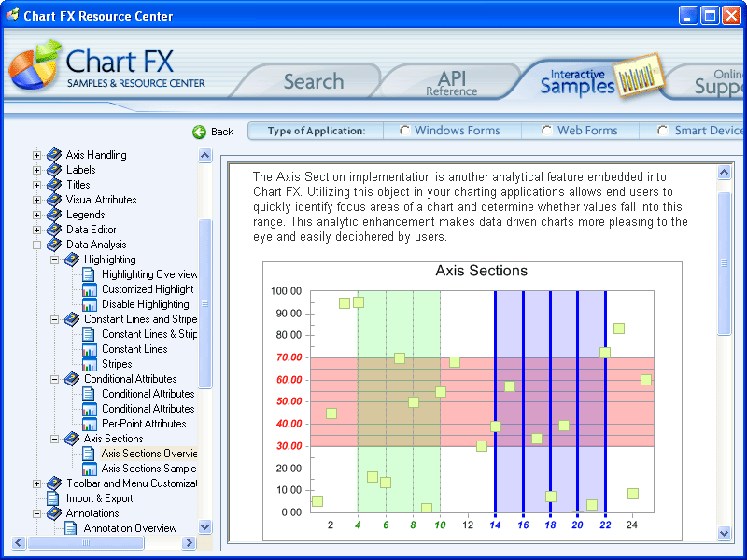Click the Axis Sections Sample chart icon
The image size is (747, 560).
point(90,469)
